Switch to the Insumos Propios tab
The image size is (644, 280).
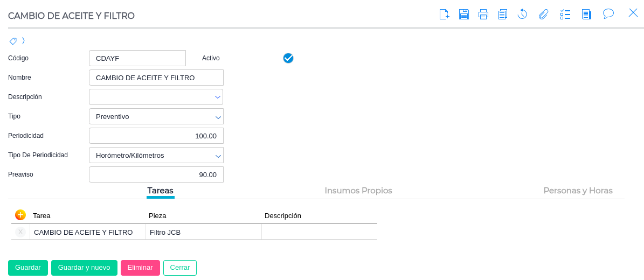pyautogui.click(x=358, y=191)
